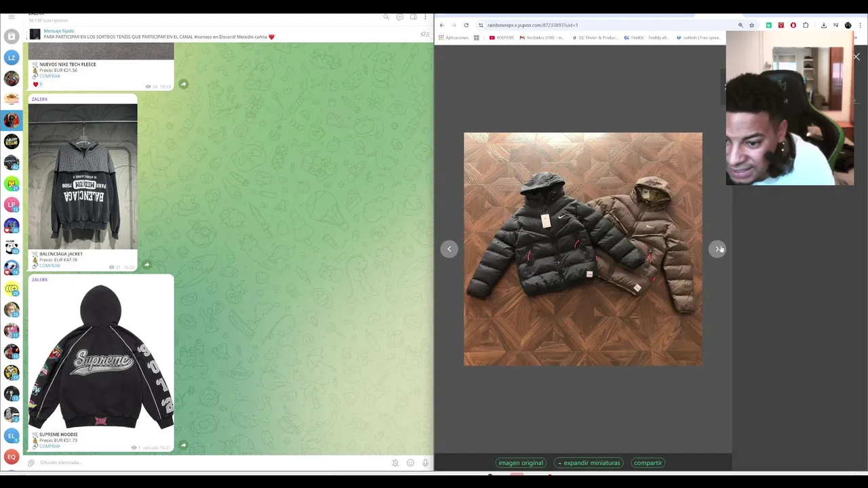Click the ZALERX name above Supreme post

click(39, 279)
